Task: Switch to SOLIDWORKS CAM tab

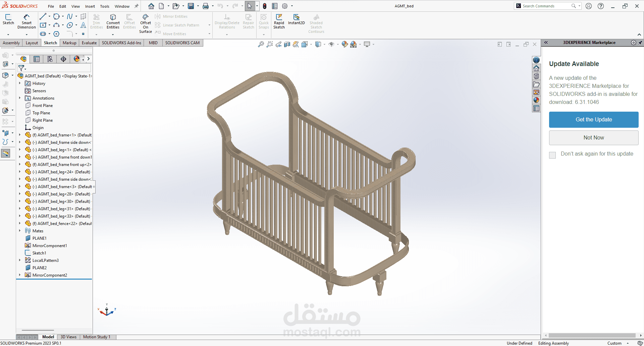Action: (x=182, y=43)
